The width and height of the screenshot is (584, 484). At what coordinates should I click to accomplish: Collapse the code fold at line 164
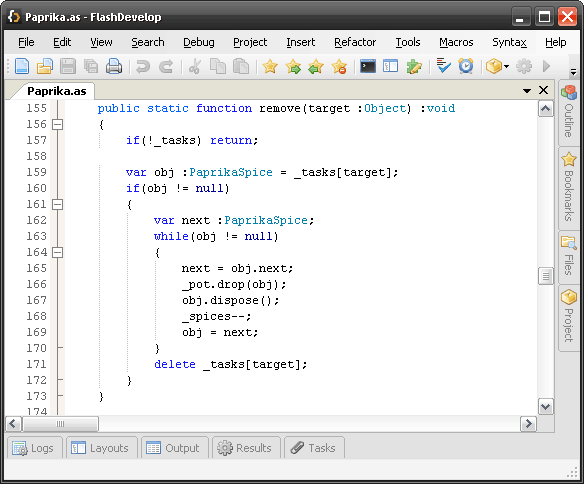pyautogui.click(x=57, y=252)
